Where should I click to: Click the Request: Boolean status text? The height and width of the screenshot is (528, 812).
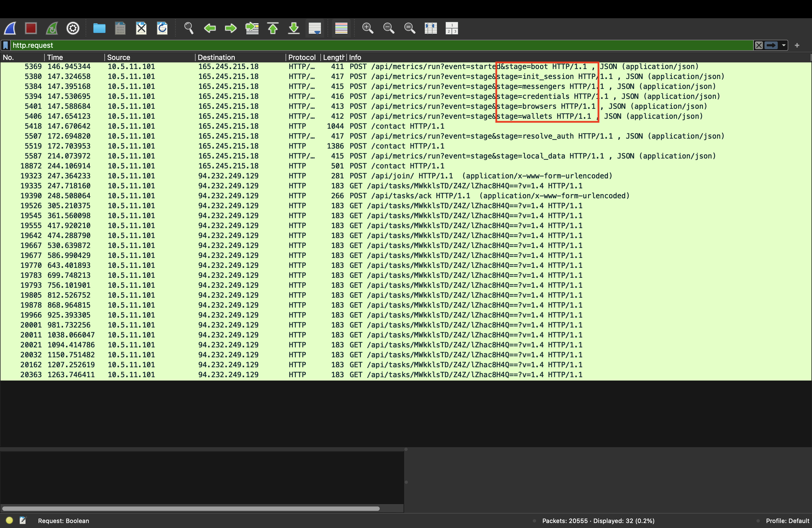(64, 521)
